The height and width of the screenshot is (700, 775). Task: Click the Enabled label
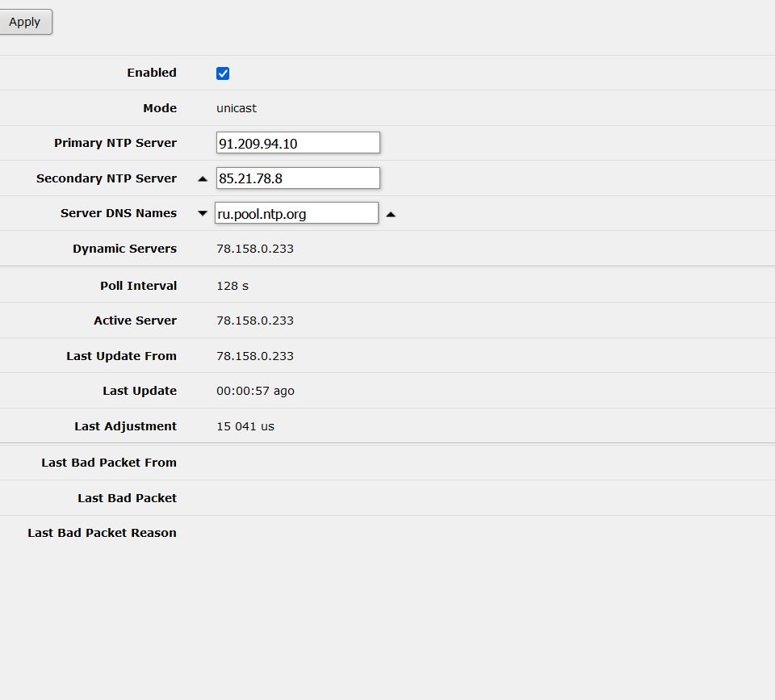[x=152, y=73]
